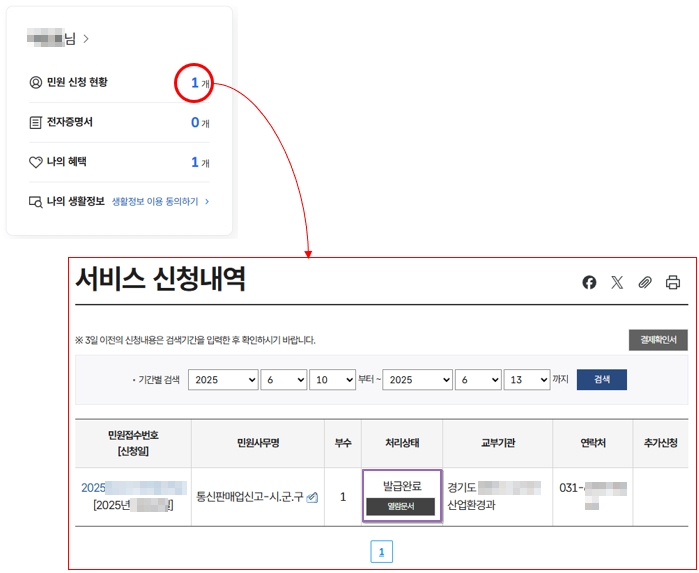Click the person icon beside 민원 신청 현황
699x573 pixels.
click(36, 82)
